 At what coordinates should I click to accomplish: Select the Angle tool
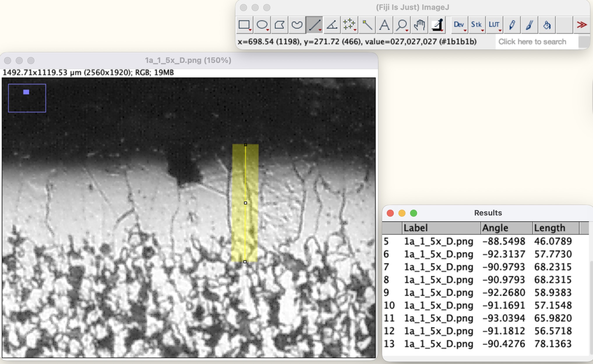coord(332,25)
